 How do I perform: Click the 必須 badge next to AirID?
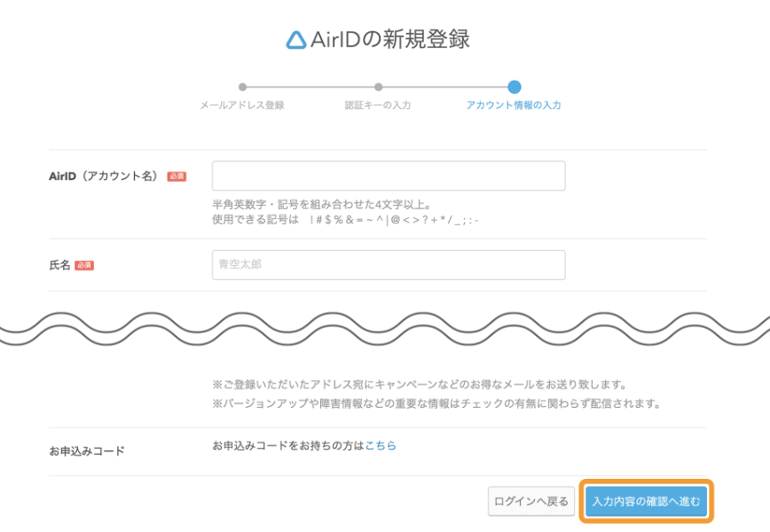click(177, 176)
